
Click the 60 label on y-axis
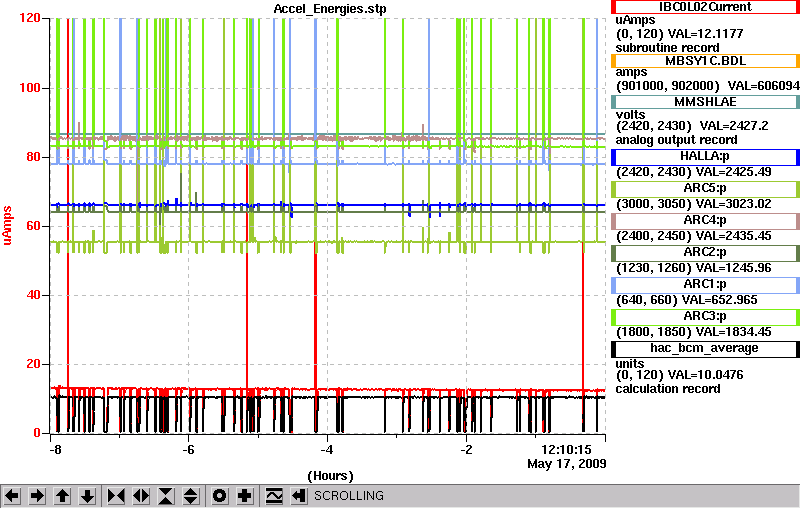pyautogui.click(x=33, y=226)
